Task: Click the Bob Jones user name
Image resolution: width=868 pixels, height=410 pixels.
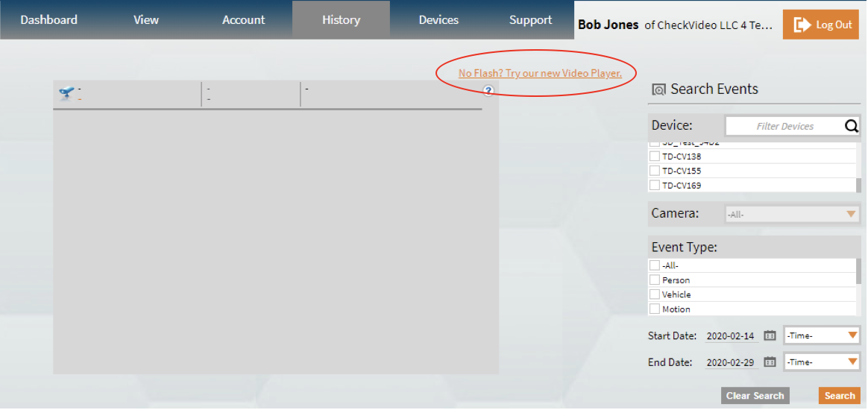Action: click(x=608, y=25)
